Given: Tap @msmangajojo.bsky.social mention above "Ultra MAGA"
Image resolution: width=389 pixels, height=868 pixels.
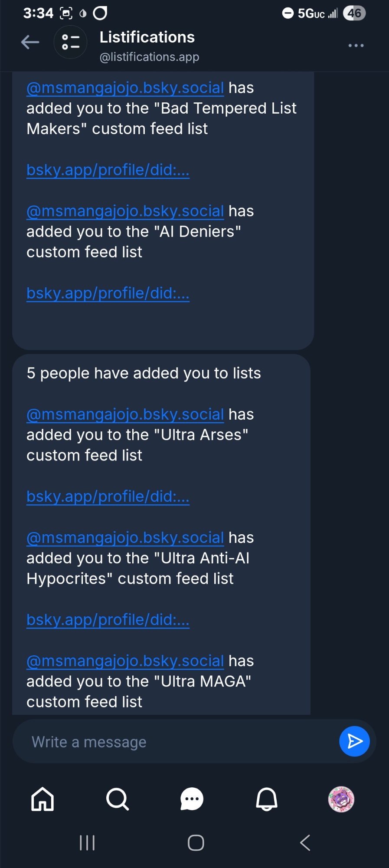Looking at the screenshot, I should click(x=125, y=661).
